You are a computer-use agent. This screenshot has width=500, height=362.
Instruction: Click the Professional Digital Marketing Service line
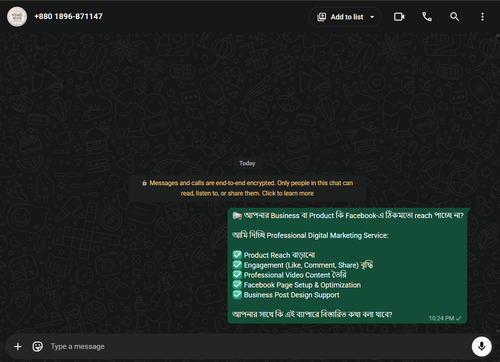310,235
